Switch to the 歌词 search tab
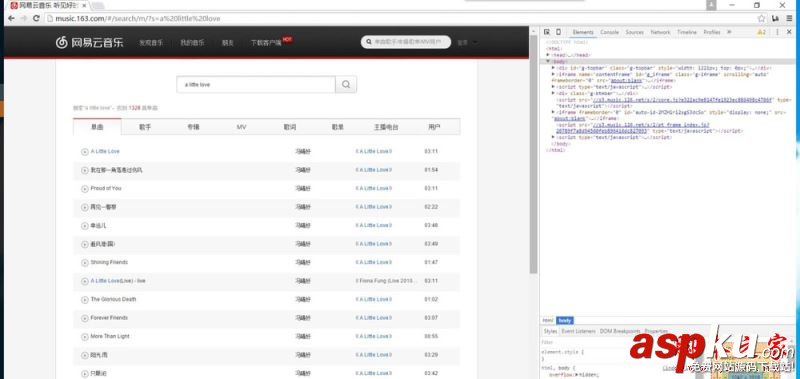The image size is (800, 379). [290, 127]
